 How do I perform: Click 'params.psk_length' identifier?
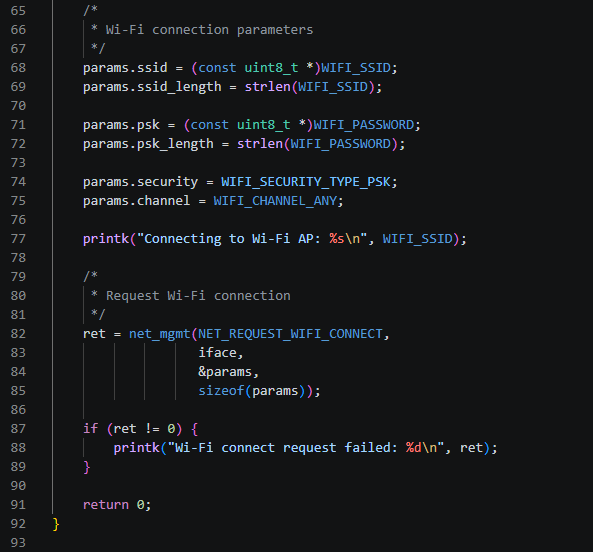[148, 144]
